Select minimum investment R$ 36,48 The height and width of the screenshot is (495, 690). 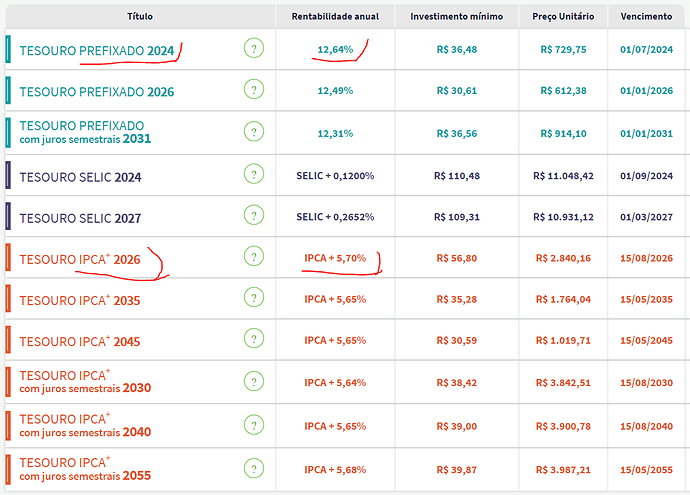(x=457, y=49)
